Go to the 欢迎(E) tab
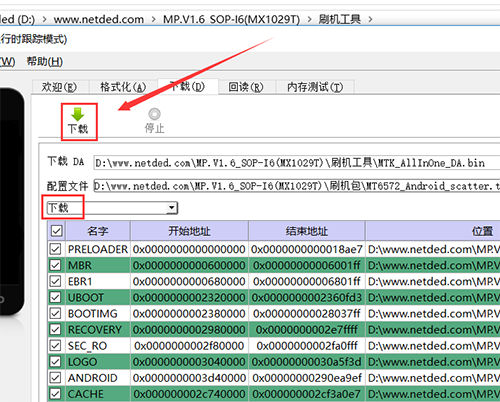The image size is (500, 402). [x=59, y=87]
